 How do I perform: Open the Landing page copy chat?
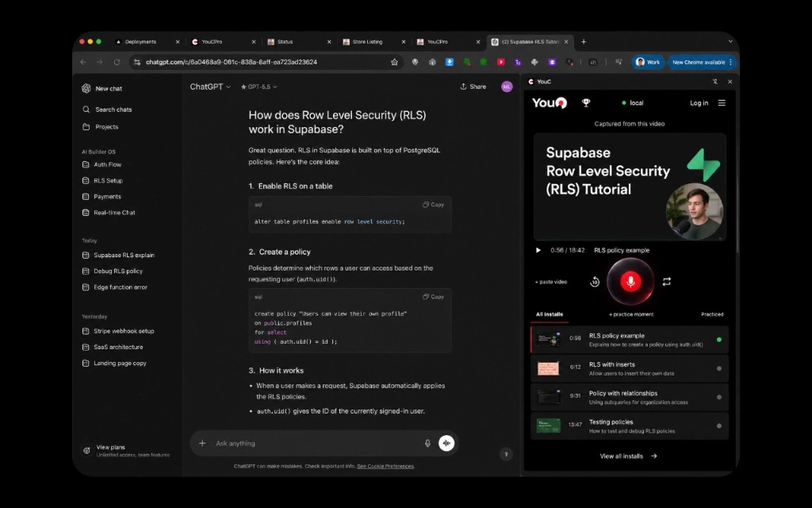[x=114, y=364]
